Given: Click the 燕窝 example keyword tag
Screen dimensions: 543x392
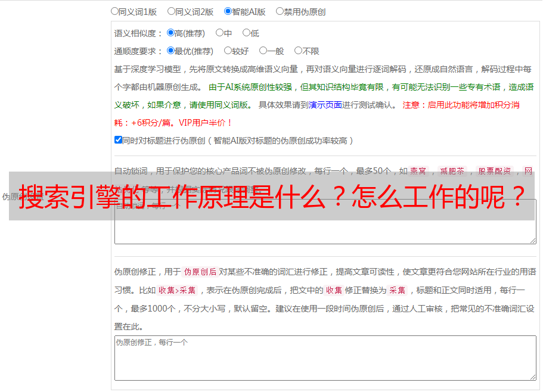Looking at the screenshot, I should [418, 171].
